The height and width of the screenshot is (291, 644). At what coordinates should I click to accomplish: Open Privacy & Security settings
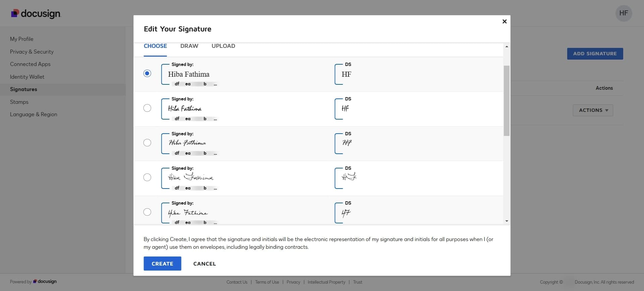pos(32,52)
